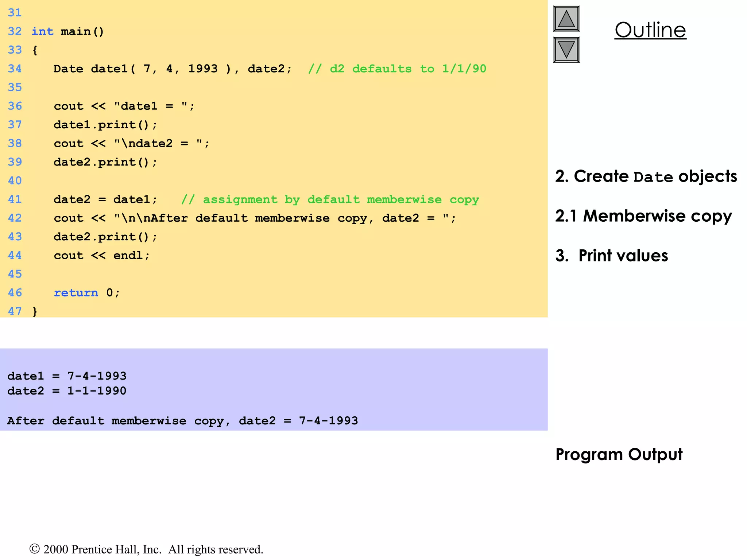Open the underlined Outline heading link
747x560 pixels.
coord(650,30)
